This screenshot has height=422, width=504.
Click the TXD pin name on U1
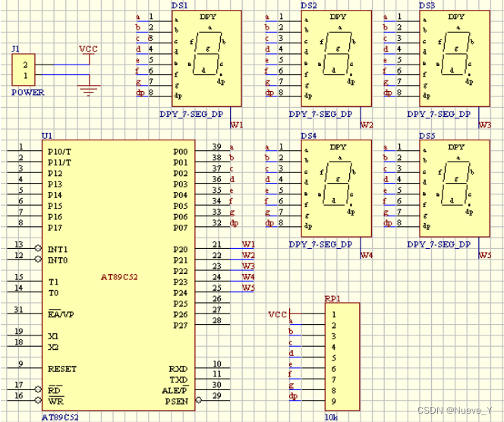(178, 379)
